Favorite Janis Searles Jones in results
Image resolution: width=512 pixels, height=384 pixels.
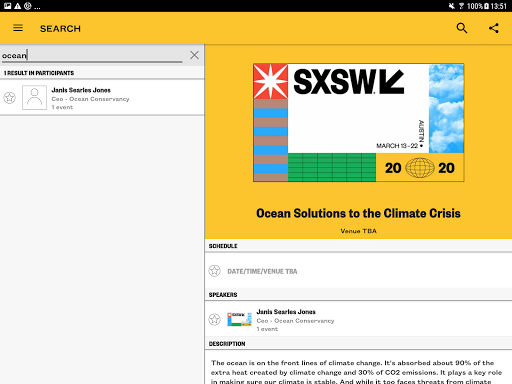10,98
